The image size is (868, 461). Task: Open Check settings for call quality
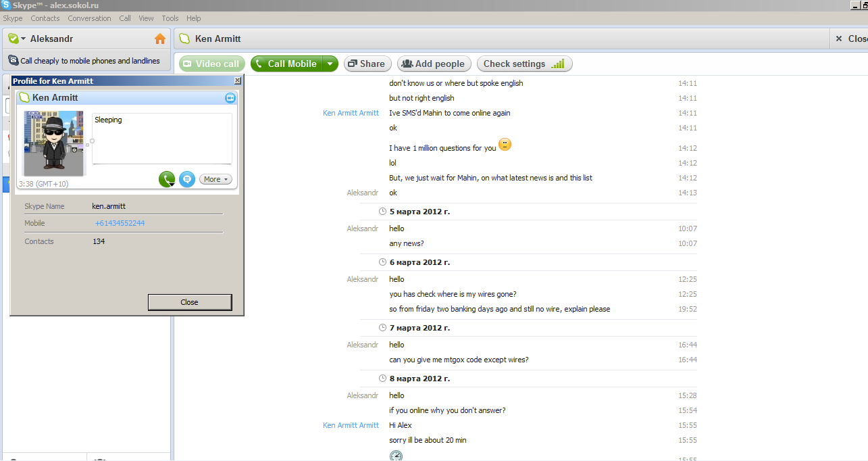(x=524, y=64)
